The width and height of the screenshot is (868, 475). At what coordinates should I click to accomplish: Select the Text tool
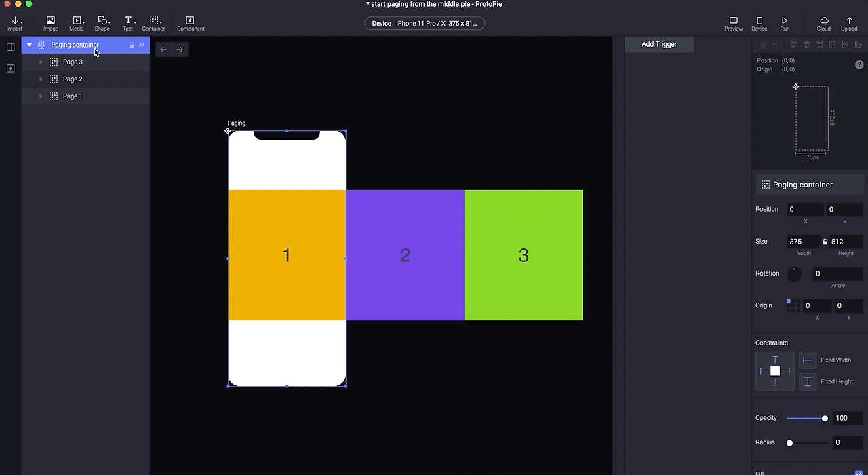(128, 24)
